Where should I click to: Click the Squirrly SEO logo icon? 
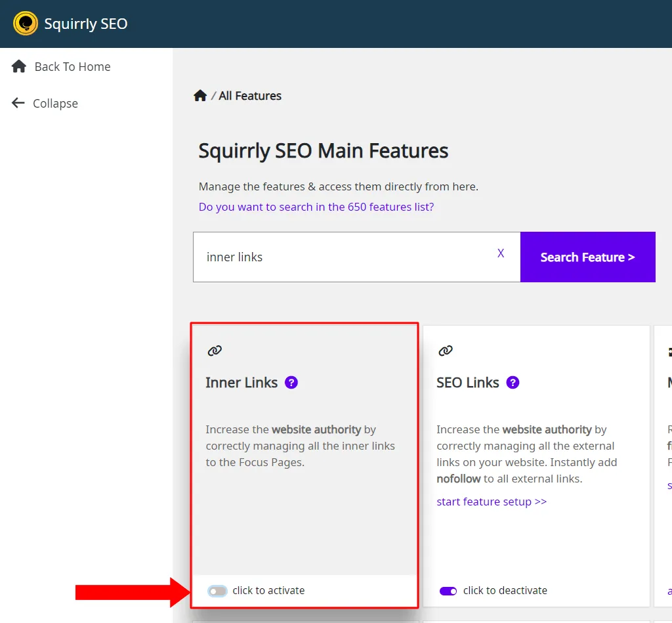point(26,24)
